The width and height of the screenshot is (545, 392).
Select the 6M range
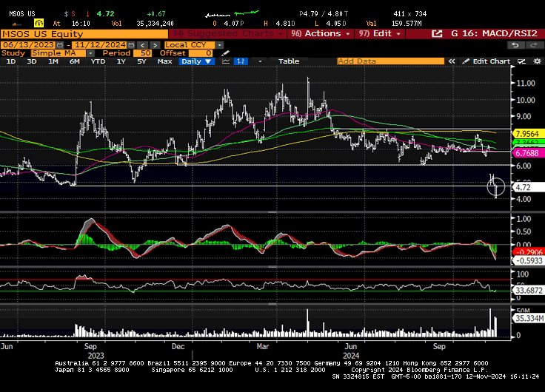(74, 61)
